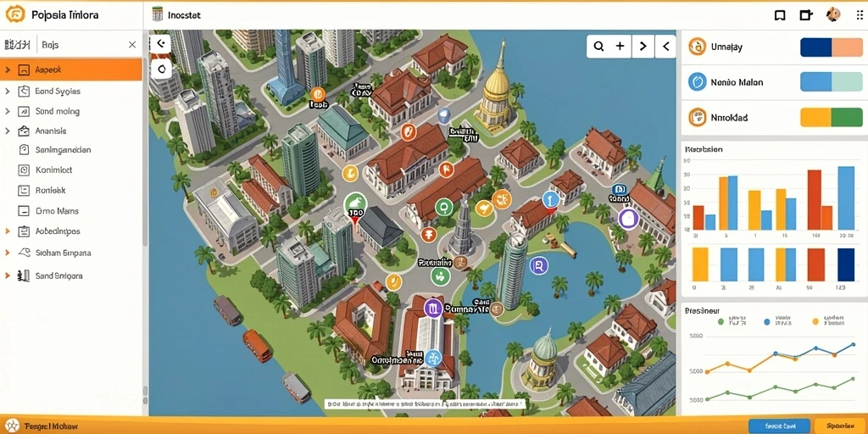The image size is (868, 434).
Task: Click the orange button at bottom-right
Action: tap(841, 426)
